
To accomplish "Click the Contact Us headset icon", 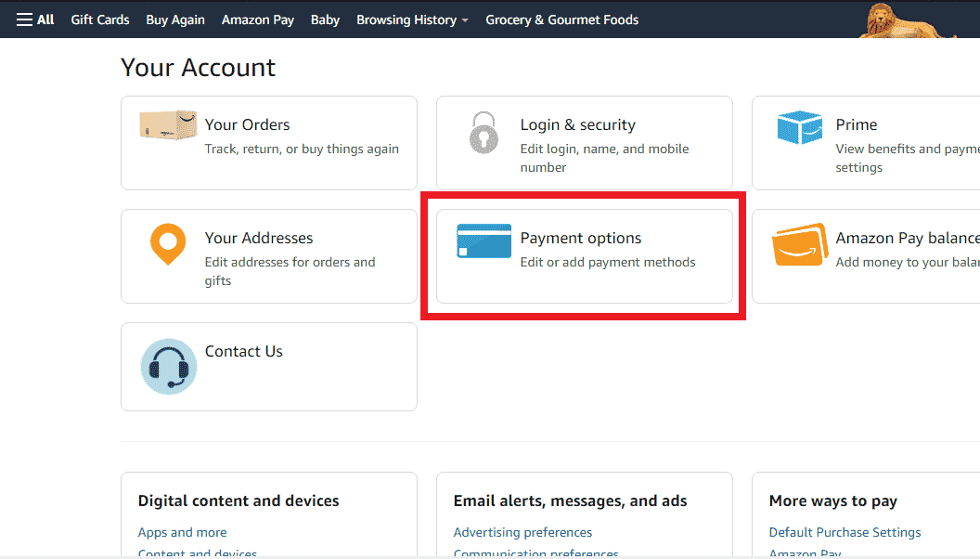I will 169,367.
